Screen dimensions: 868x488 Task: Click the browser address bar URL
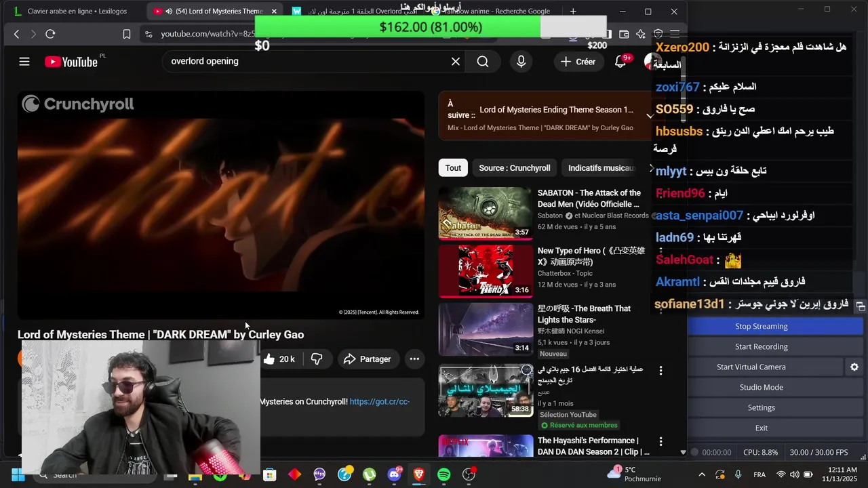coord(207,34)
